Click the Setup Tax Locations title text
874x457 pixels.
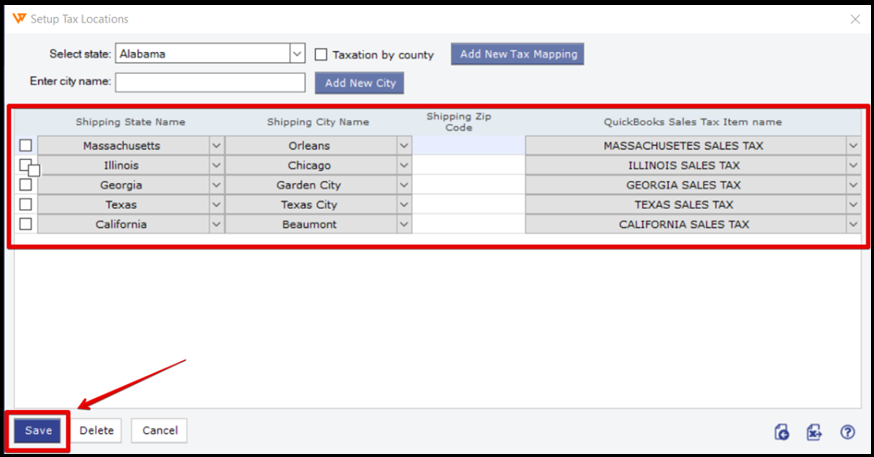click(79, 19)
